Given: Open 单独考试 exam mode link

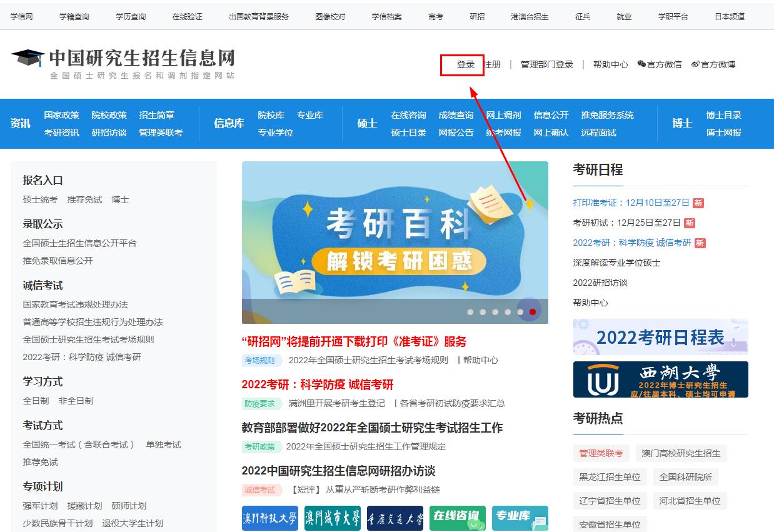Looking at the screenshot, I should [x=164, y=444].
